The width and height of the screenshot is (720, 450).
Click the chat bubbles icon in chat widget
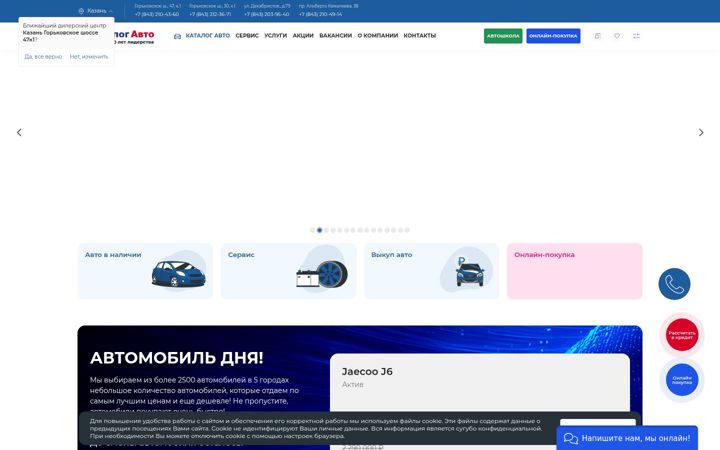coord(571,439)
